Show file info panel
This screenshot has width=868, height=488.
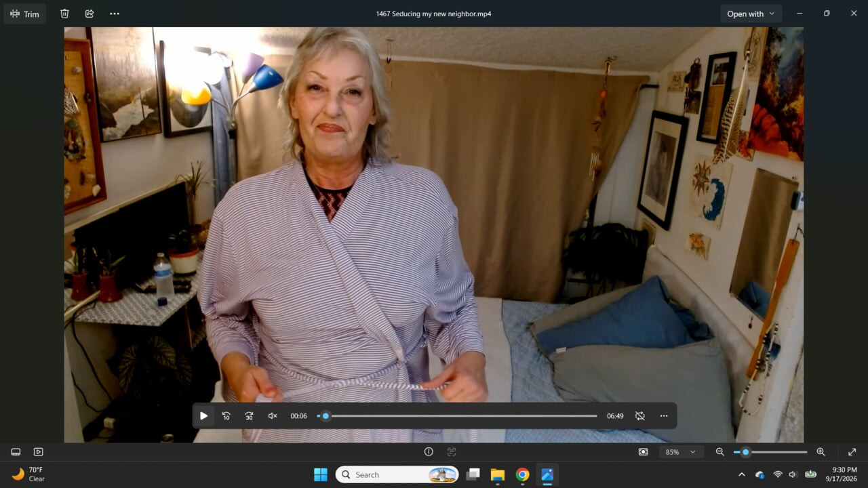[x=429, y=452]
